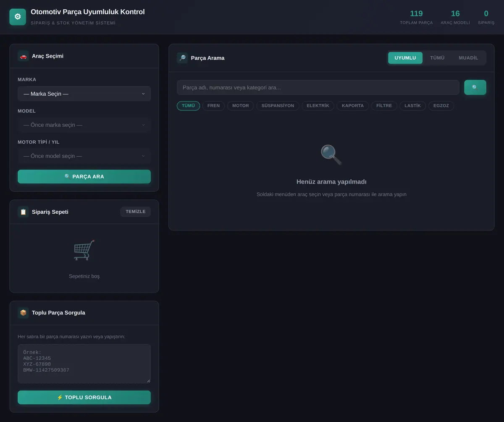Click the empty shopping cart icon
Screen dimensions: 504x422
pyautogui.click(x=84, y=250)
